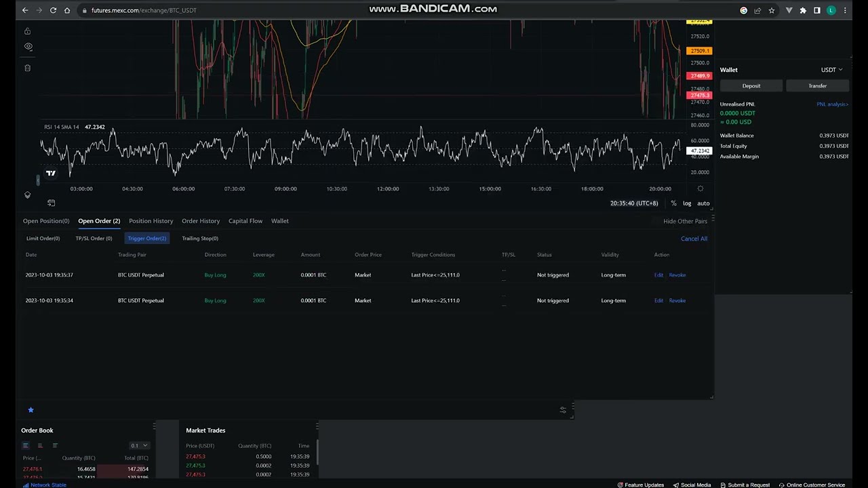Image resolution: width=868 pixels, height=488 pixels.
Task: Switch to Wallet tab in orders panel
Action: pyautogui.click(x=280, y=221)
